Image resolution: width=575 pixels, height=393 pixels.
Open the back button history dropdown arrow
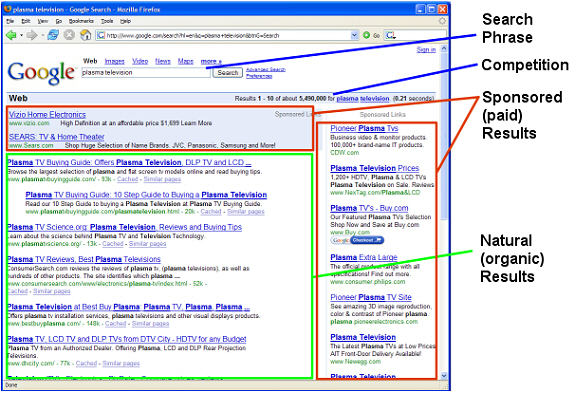21,36
